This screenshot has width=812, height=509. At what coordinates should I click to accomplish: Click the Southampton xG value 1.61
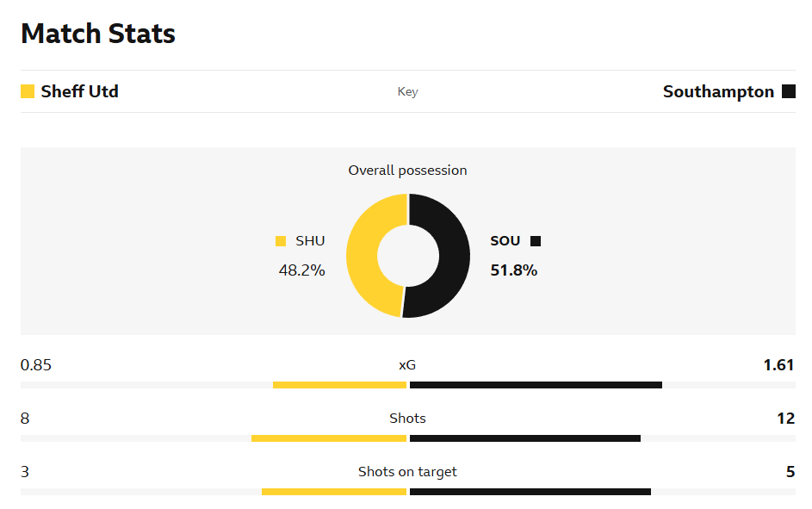778,365
